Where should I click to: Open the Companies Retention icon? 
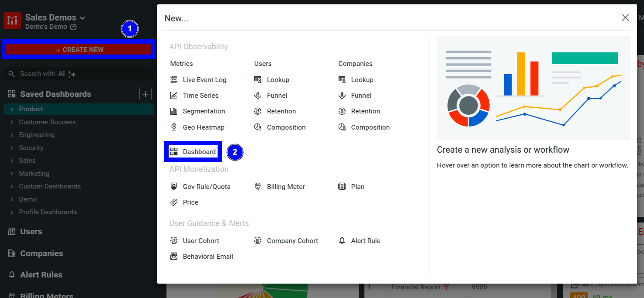point(343,111)
